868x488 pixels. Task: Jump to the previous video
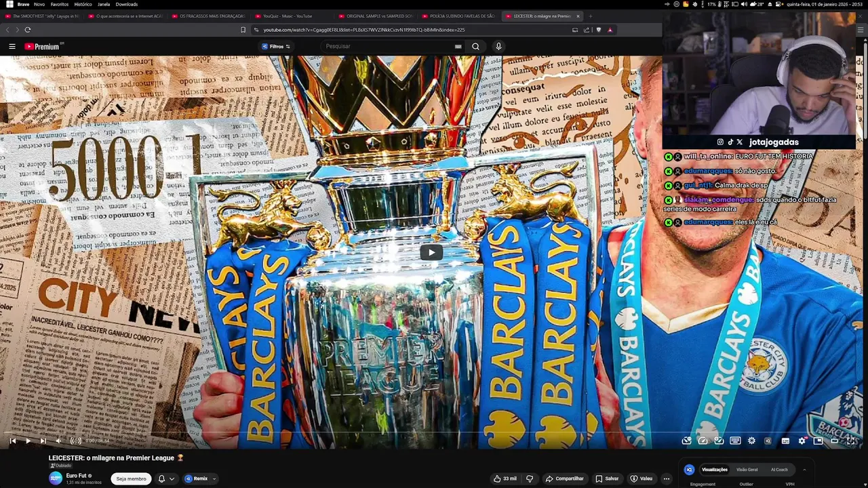point(13,441)
